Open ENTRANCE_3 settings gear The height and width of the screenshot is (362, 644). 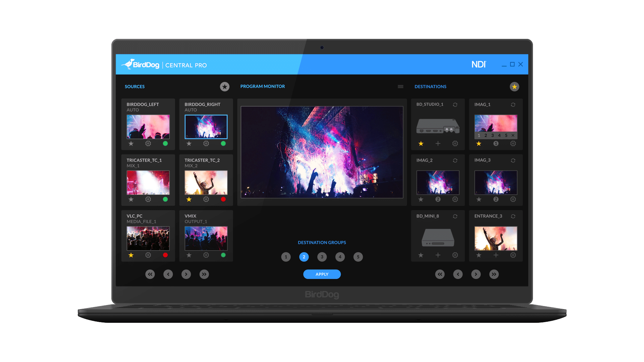[513, 255]
